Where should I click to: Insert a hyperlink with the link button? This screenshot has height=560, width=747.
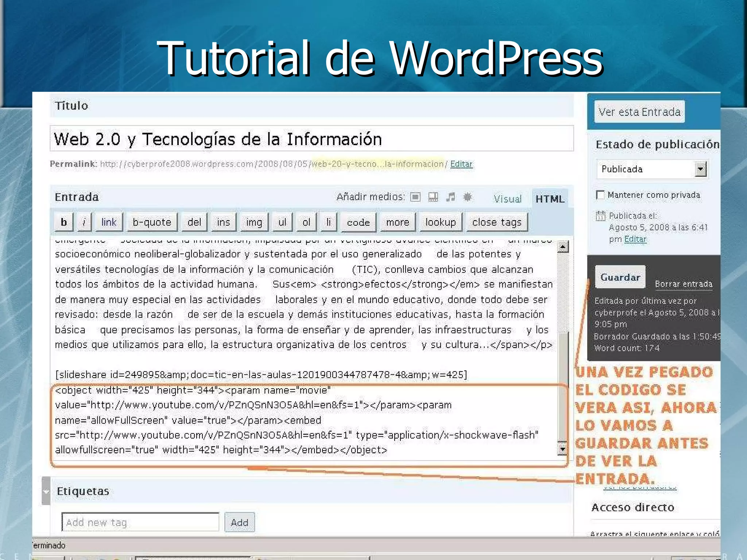[109, 222]
